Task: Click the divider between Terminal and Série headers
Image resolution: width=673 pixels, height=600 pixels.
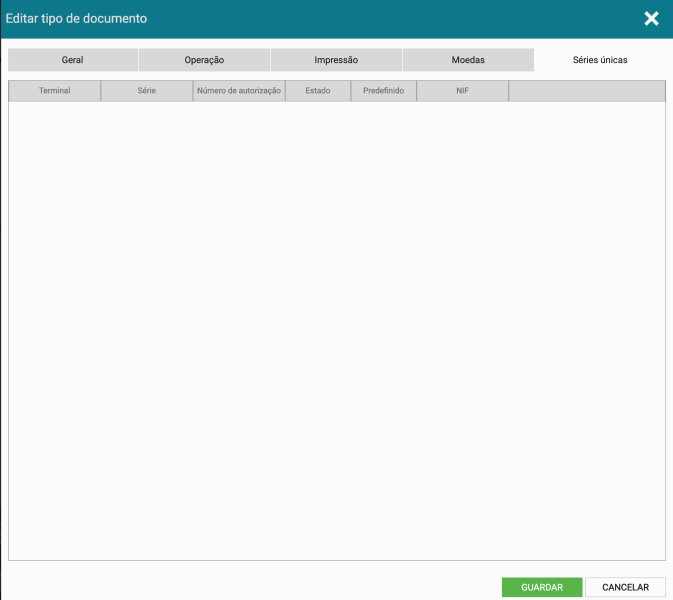Action: pyautogui.click(x=101, y=91)
